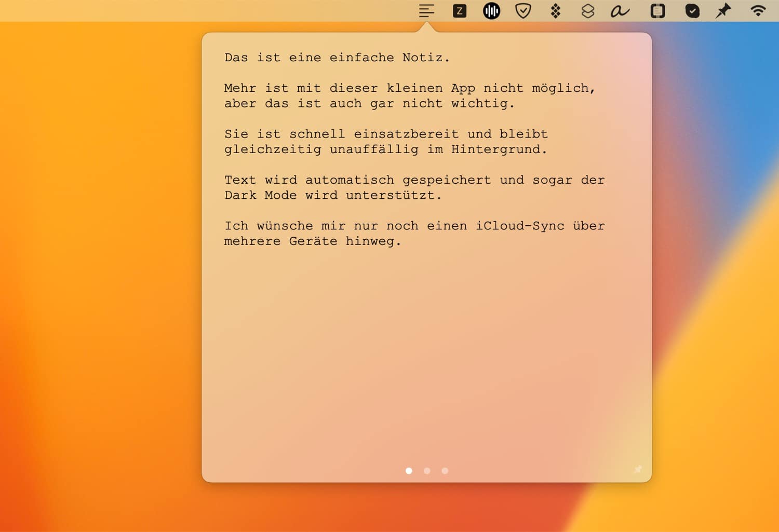Open the shield with checkmark menu bar icon
Image resolution: width=779 pixels, height=532 pixels.
(523, 11)
